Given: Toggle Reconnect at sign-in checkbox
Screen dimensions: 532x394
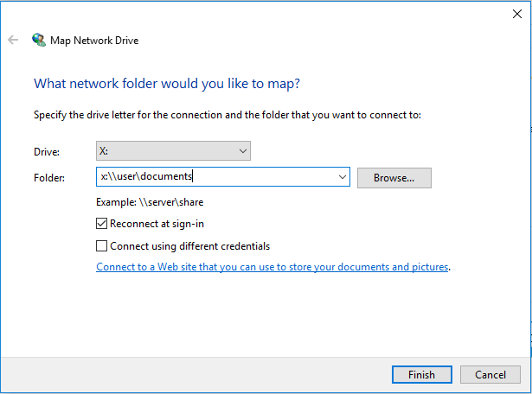Looking at the screenshot, I should tap(101, 224).
